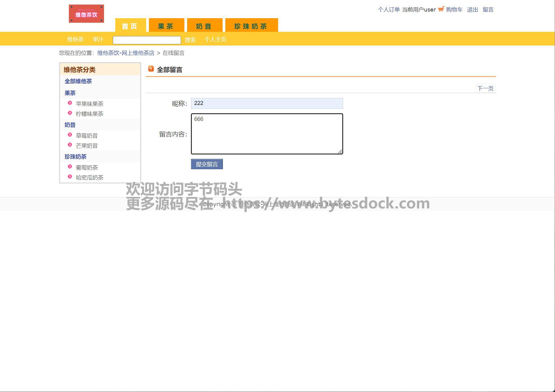Screen dimensions: 555x392
Task: Go to 下一页 of messages
Action: click(x=485, y=88)
